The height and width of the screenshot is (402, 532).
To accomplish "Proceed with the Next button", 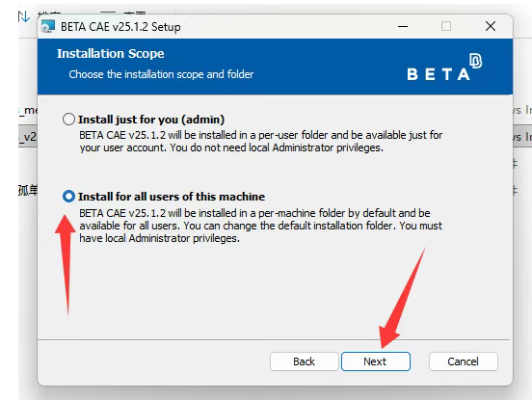I will click(x=376, y=362).
